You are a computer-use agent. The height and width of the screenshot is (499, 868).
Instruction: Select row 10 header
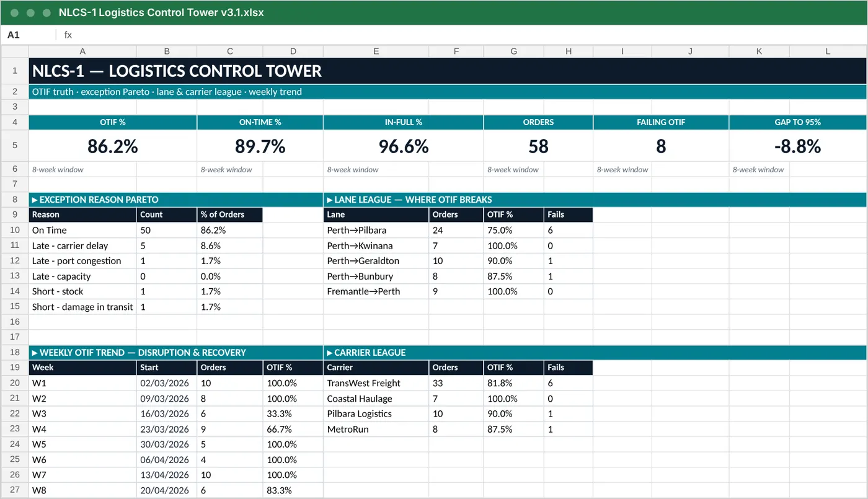coord(15,230)
